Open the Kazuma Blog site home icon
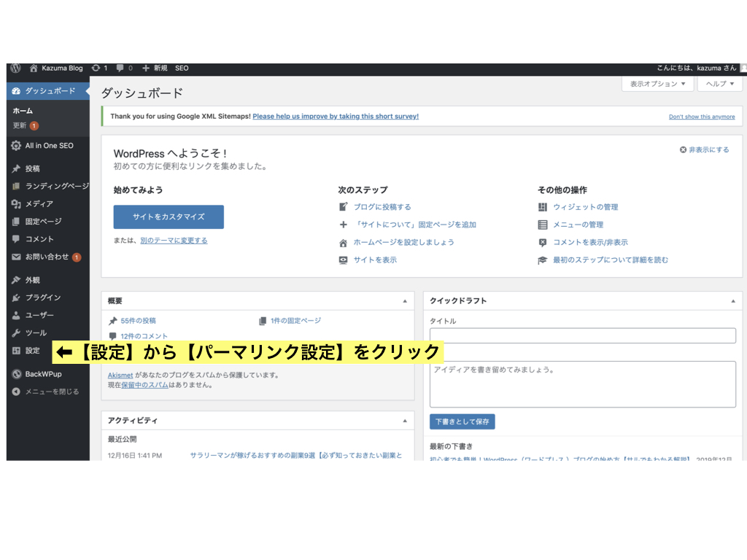 pyautogui.click(x=34, y=68)
